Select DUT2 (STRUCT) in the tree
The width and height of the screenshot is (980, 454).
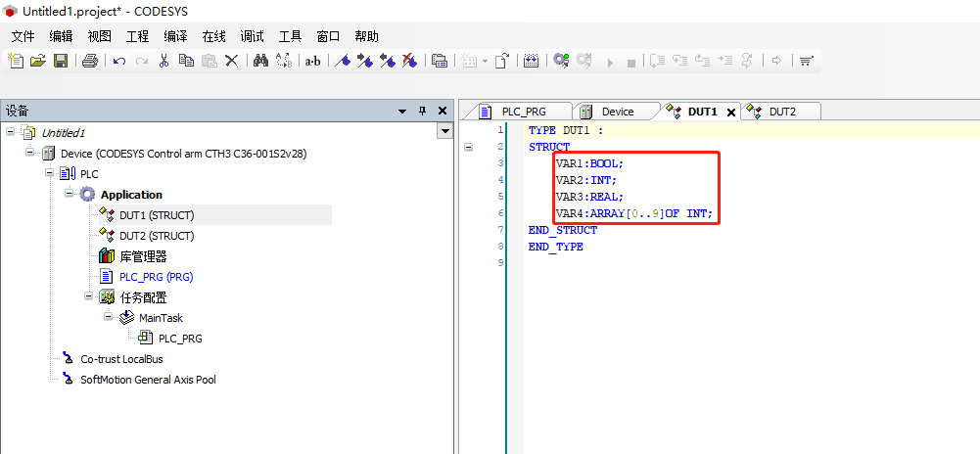coord(157,236)
